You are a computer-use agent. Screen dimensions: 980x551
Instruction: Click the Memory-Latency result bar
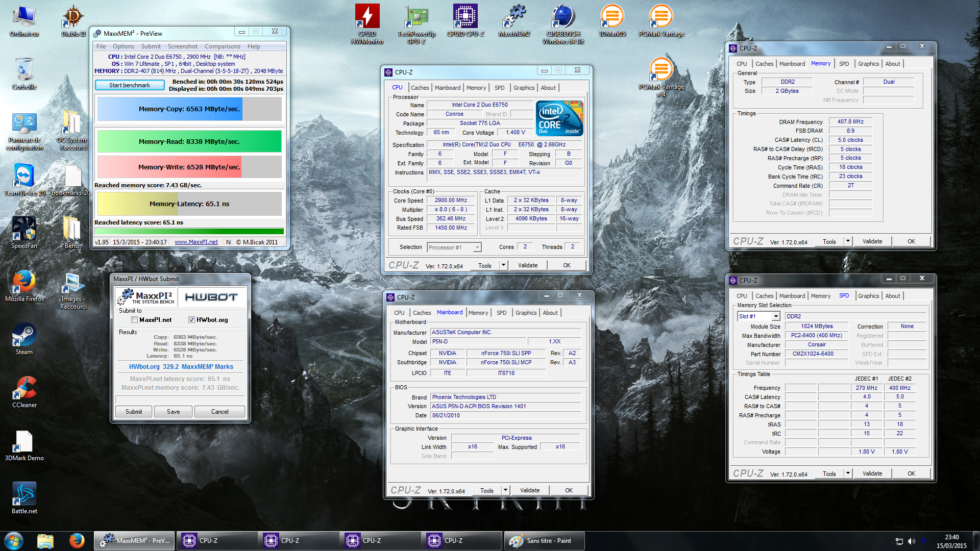189,204
